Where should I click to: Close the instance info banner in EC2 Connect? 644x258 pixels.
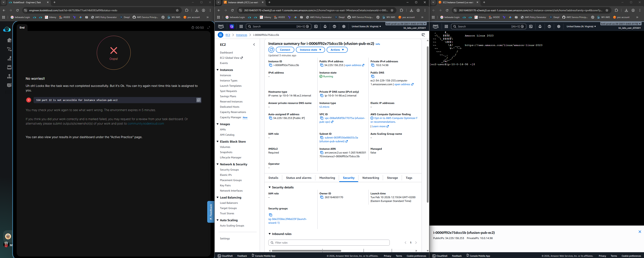click(640, 232)
